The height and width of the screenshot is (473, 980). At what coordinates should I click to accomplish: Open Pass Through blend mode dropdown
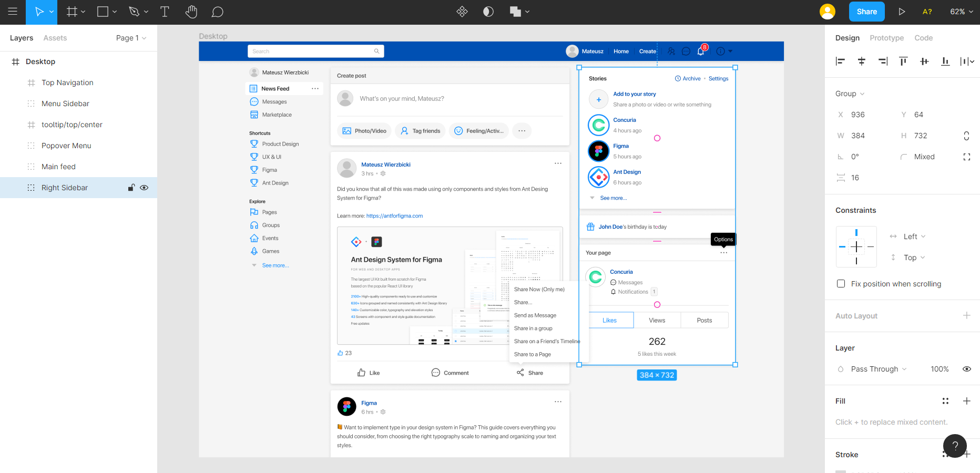click(x=879, y=369)
